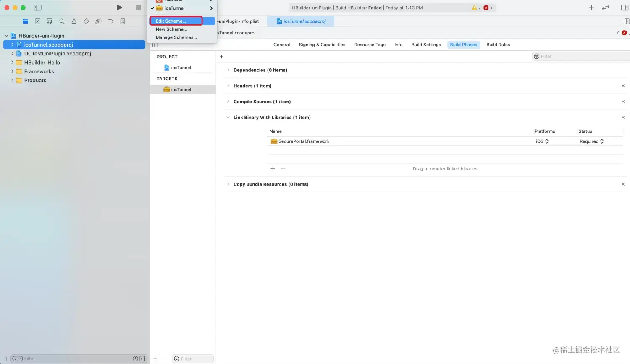Collapse the HBuilder-uniPlugin project tree
The height and width of the screenshot is (364, 630).
(x=6, y=36)
